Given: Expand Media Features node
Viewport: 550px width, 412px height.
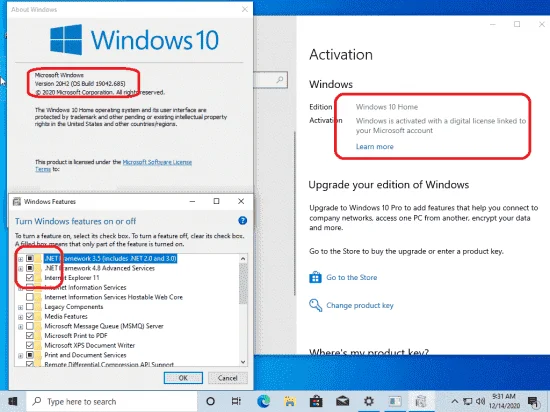Looking at the screenshot, I should [x=20, y=317].
